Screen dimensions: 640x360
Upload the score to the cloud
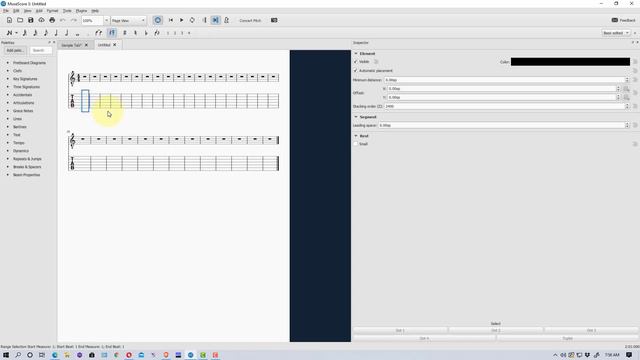[41, 20]
